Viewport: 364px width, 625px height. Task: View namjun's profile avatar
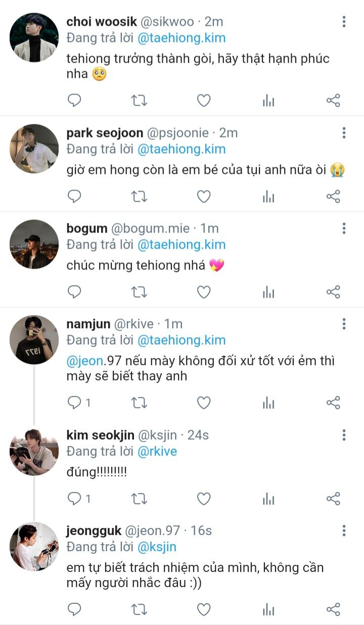(x=34, y=340)
